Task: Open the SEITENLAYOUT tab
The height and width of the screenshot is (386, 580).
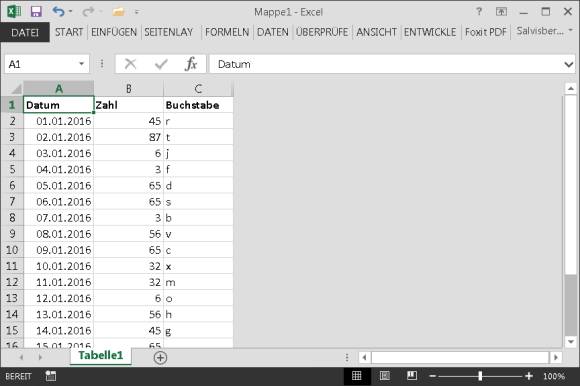Action: tap(169, 32)
